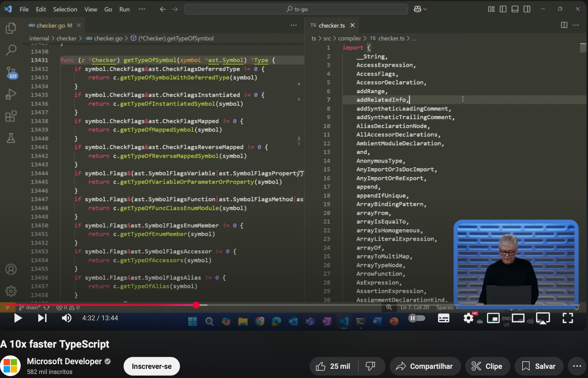Open the Run and Debug view
Image resolution: width=588 pixels, height=378 pixels.
[11, 94]
